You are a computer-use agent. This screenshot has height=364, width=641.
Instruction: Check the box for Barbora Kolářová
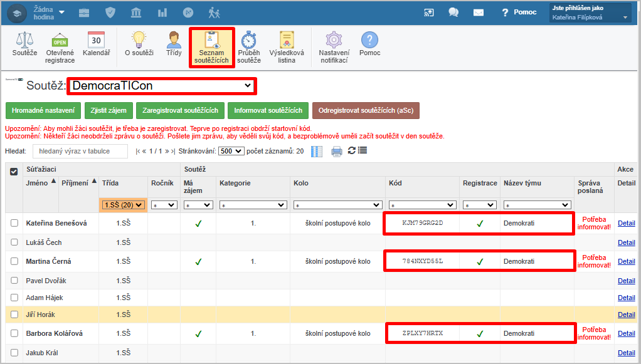[14, 333]
